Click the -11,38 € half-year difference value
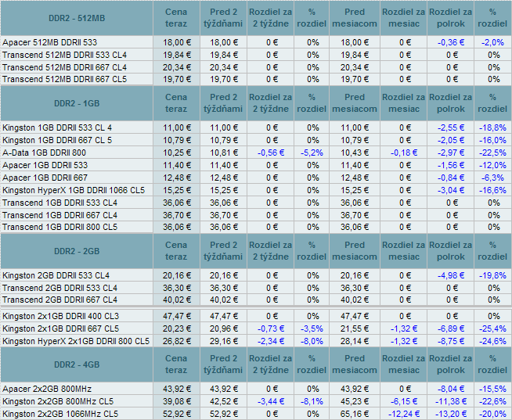Viewport: 512px width, 420px height. (451, 401)
